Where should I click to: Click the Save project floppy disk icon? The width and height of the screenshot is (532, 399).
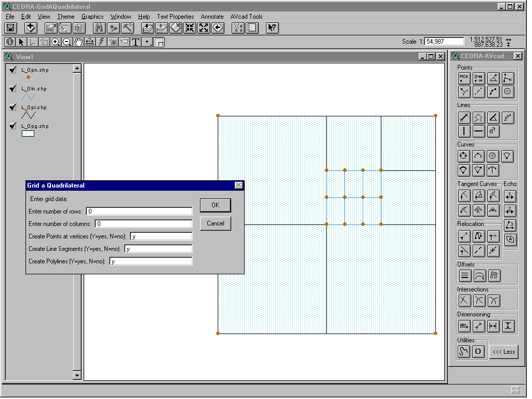pyautogui.click(x=10, y=28)
